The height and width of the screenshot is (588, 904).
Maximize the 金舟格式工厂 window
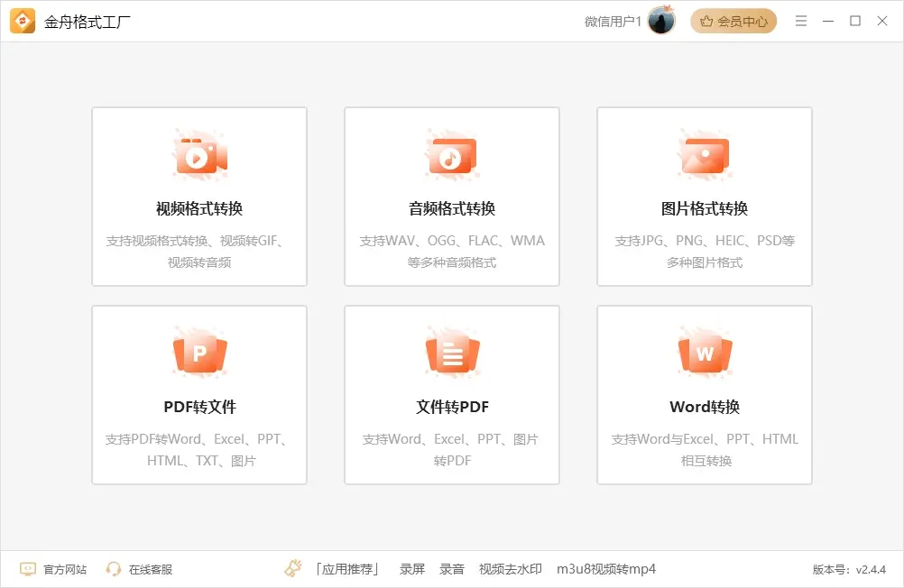(855, 22)
